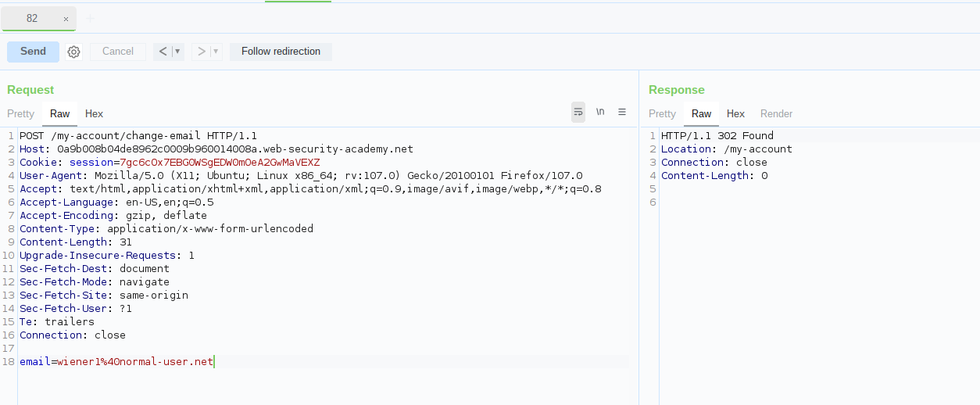Click the session cookie value

[220, 163]
